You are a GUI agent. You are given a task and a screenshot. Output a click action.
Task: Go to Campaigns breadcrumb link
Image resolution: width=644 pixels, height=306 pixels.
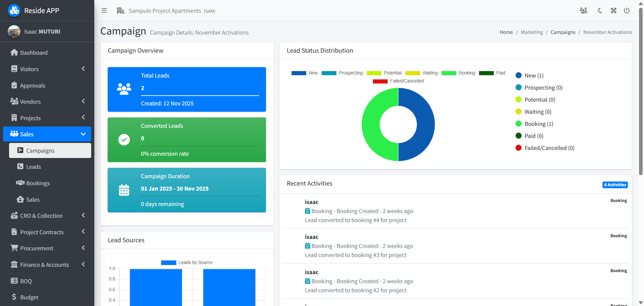[563, 32]
